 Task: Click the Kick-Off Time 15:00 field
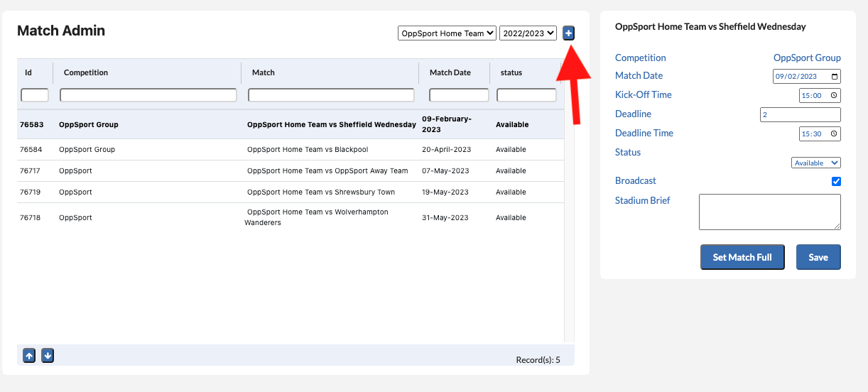(820, 95)
